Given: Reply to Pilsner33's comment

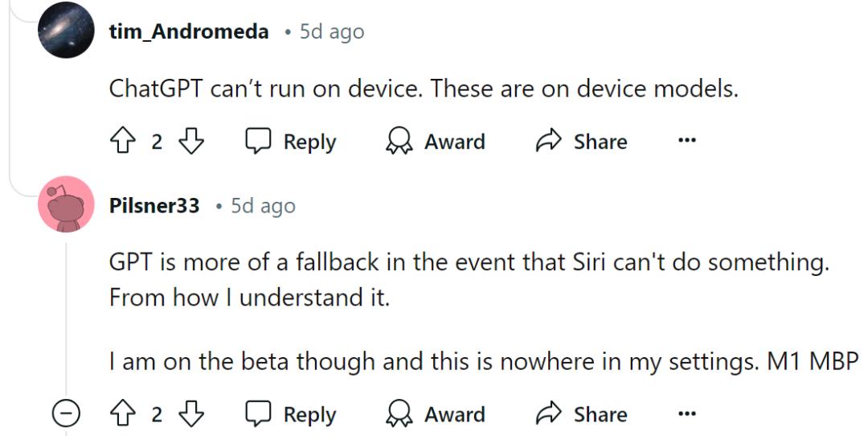Looking at the screenshot, I should [291, 415].
